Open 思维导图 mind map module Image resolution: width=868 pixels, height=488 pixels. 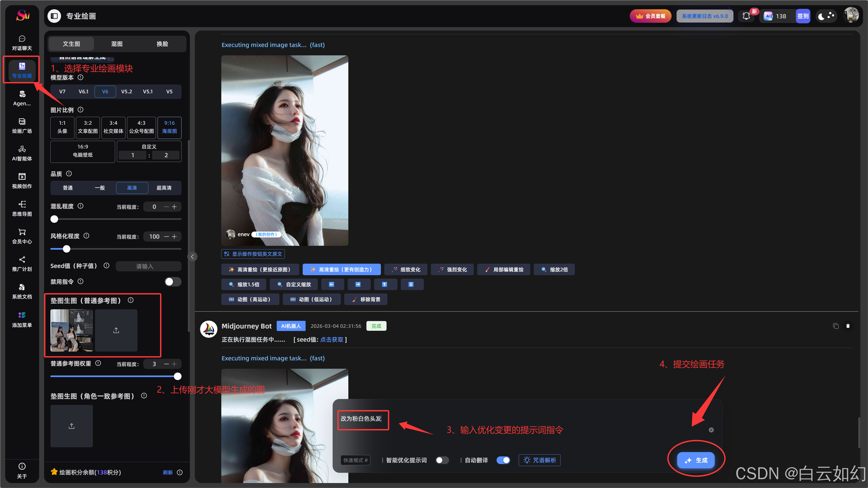(22, 209)
